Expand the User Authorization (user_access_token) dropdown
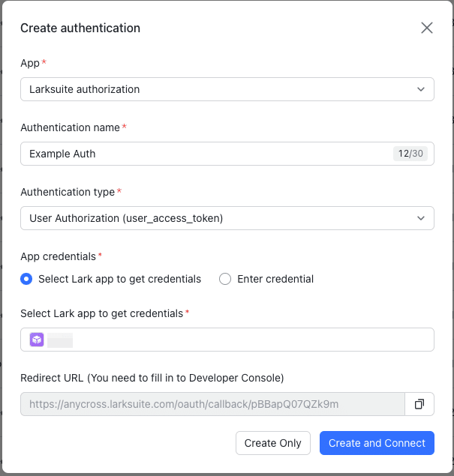The height and width of the screenshot is (476, 454). (x=218, y=218)
